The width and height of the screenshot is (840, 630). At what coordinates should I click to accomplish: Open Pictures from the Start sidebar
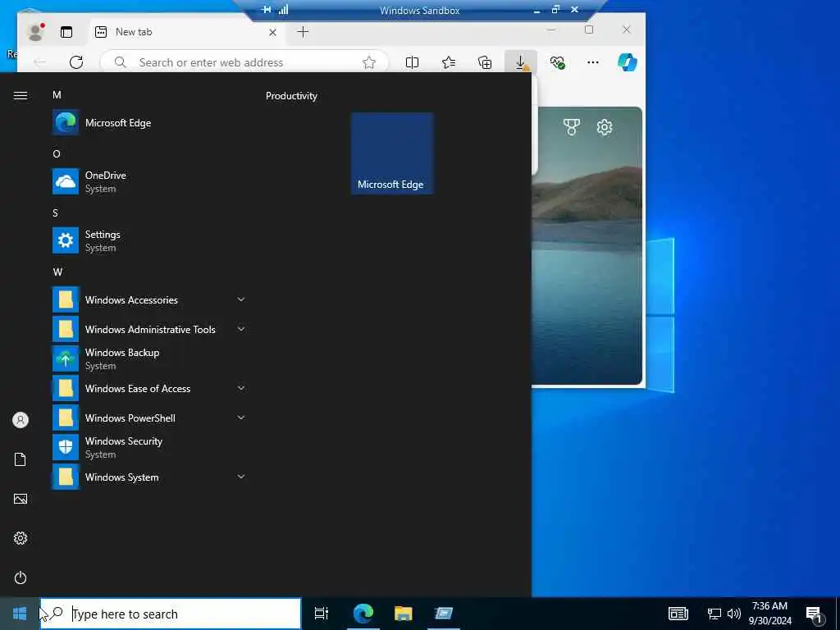(21, 499)
